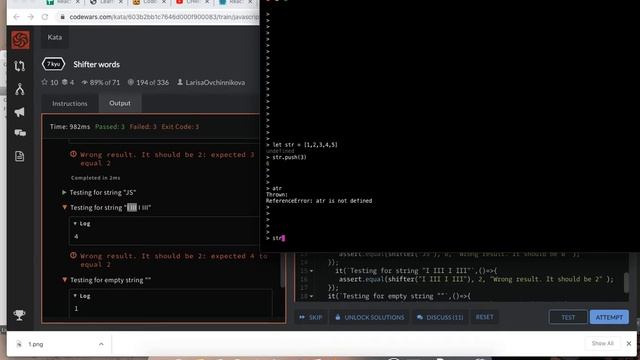Open the 1.png download options chevron
The image size is (640, 360).
pyautogui.click(x=101, y=344)
